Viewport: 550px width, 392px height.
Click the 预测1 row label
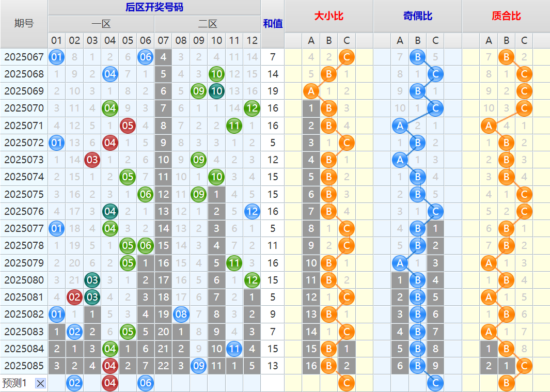14,383
